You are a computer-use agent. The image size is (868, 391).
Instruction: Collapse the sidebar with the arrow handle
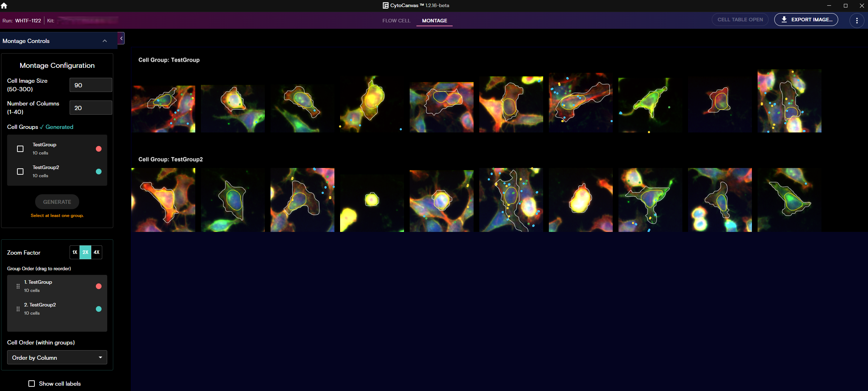point(121,38)
